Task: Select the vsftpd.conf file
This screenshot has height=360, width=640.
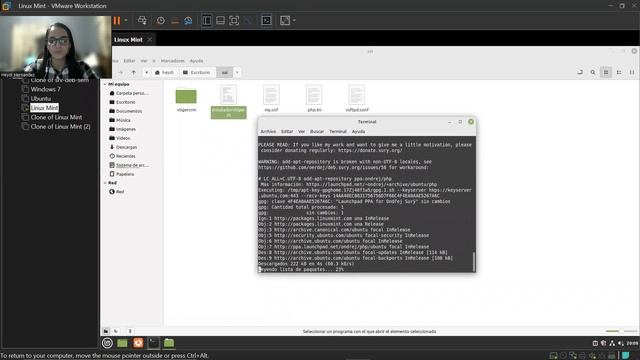Action: [357, 98]
